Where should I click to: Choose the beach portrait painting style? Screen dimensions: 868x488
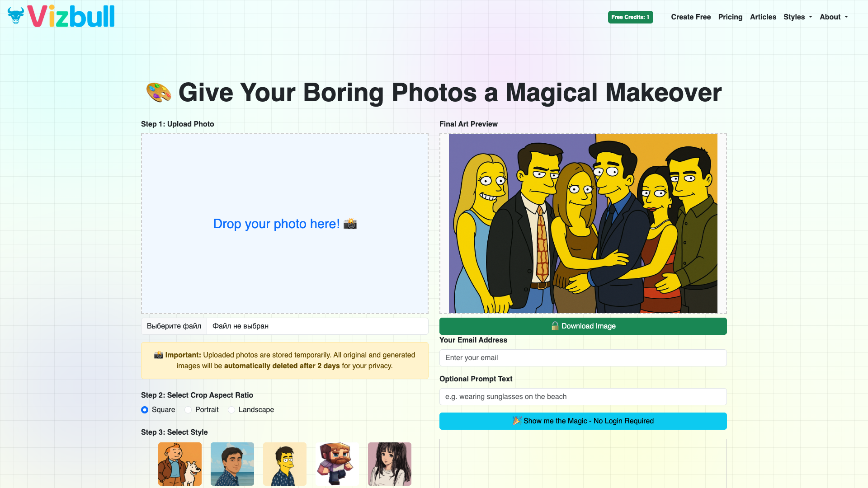click(x=232, y=464)
